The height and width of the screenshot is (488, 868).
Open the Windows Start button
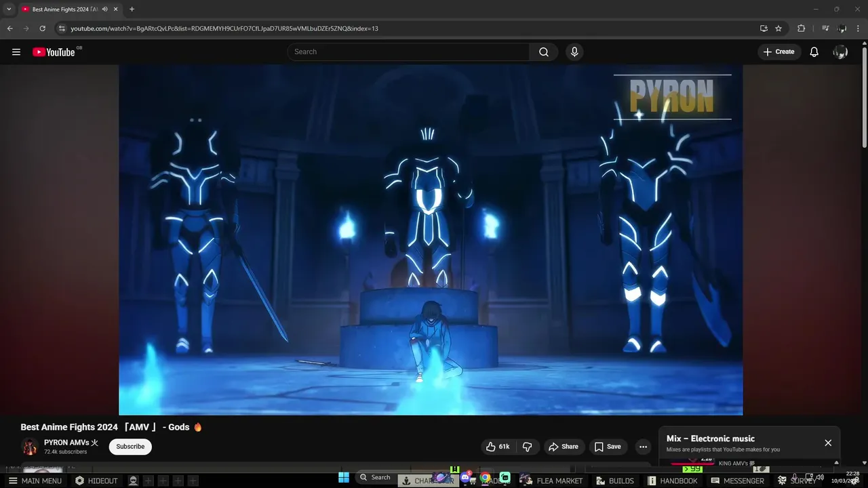click(x=343, y=477)
